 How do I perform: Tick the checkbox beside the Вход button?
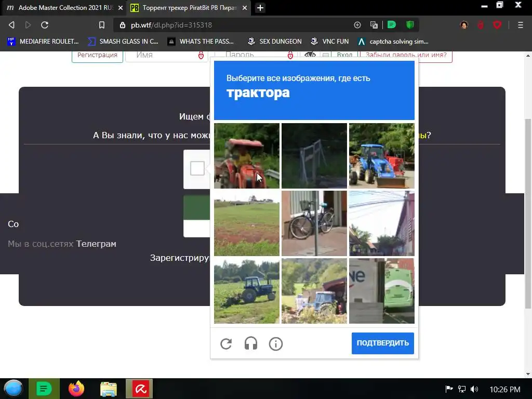pos(326,55)
